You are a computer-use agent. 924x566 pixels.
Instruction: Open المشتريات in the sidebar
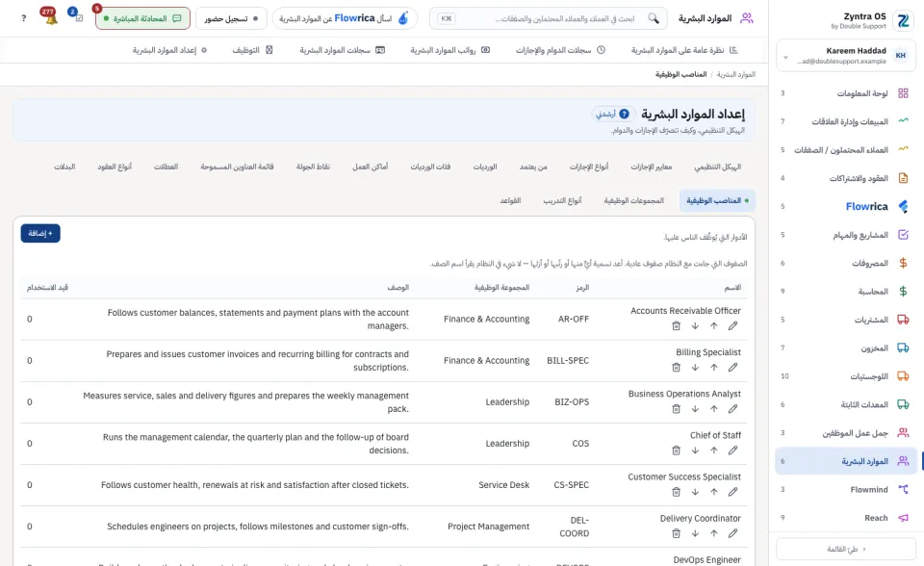point(846,320)
